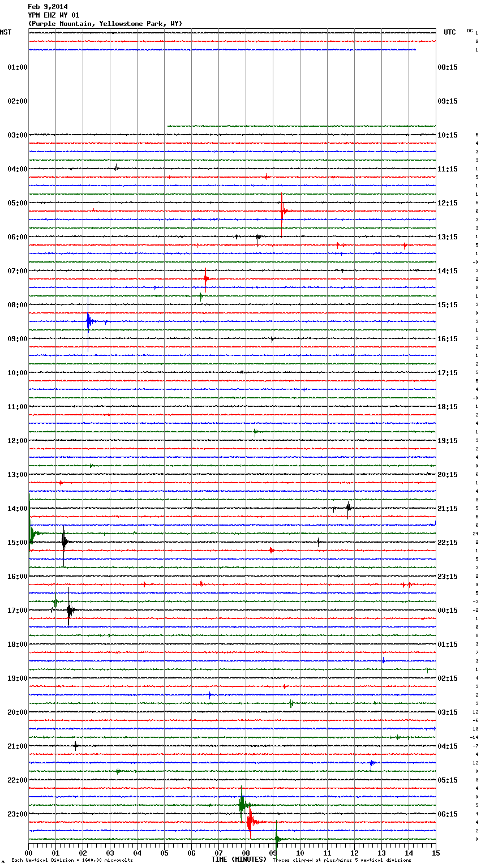Click the short green trace segment above 03:00 MST

click(301, 126)
